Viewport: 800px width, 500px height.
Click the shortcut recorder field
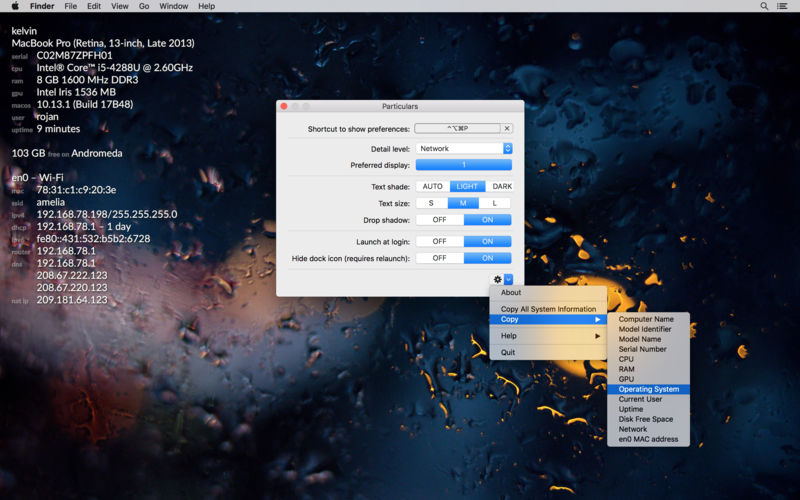(457, 129)
